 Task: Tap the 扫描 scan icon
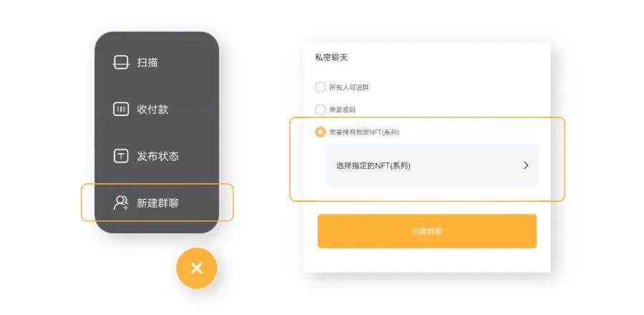[x=121, y=62]
